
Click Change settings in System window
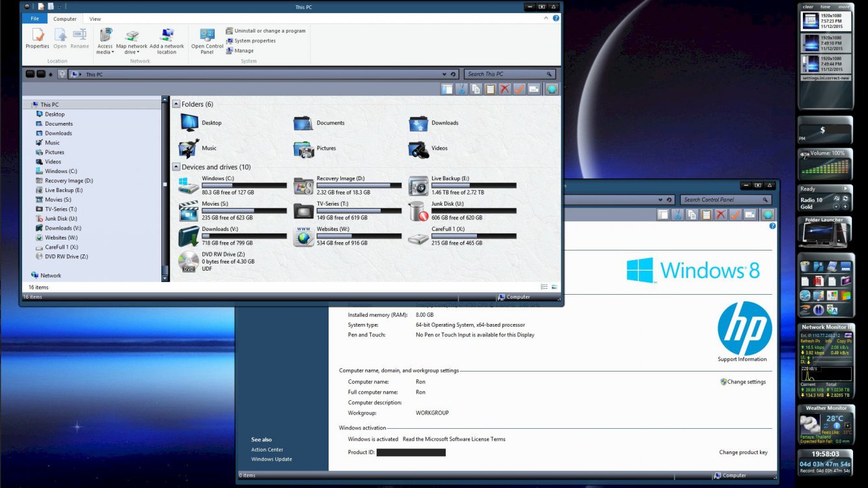[x=743, y=382]
